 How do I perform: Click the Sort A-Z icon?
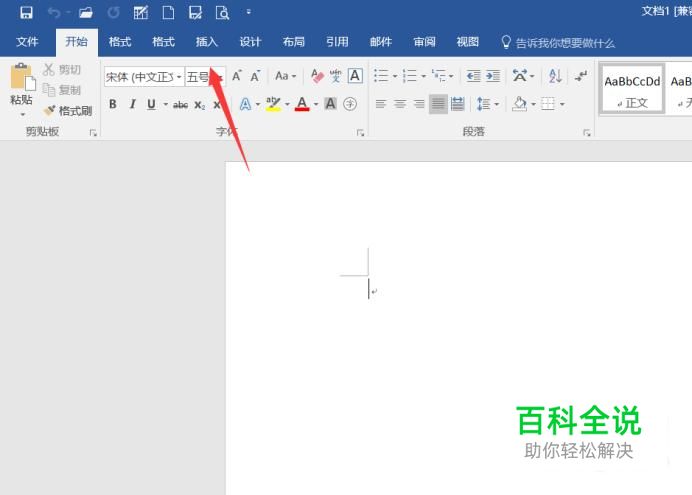[555, 76]
